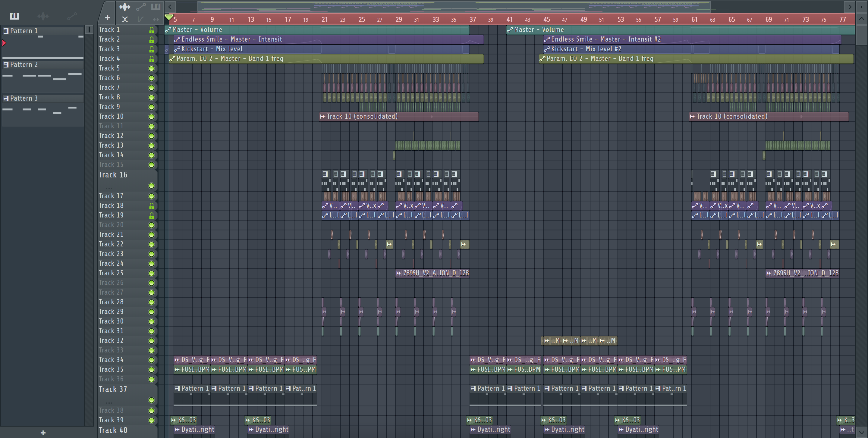Image resolution: width=868 pixels, height=438 pixels.
Task: Click the green playhead marker on the timeline
Action: [x=169, y=17]
